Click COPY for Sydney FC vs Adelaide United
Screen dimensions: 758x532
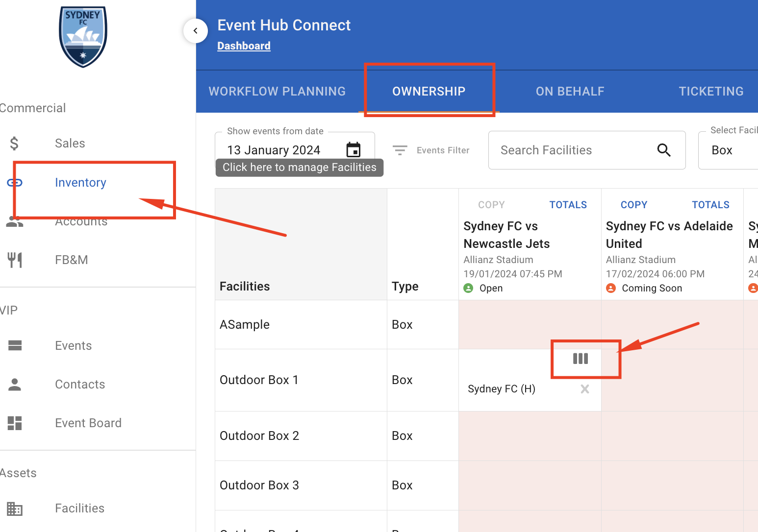click(633, 205)
